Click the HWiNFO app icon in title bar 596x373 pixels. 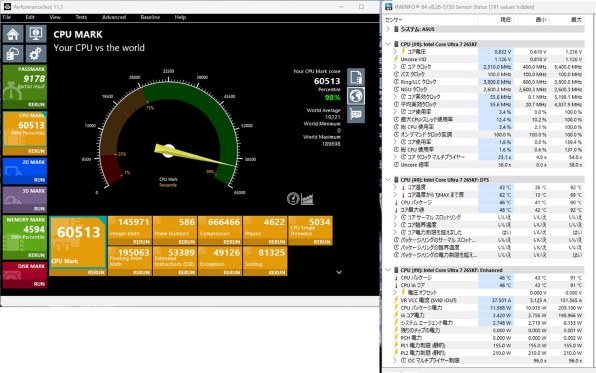(389, 7)
